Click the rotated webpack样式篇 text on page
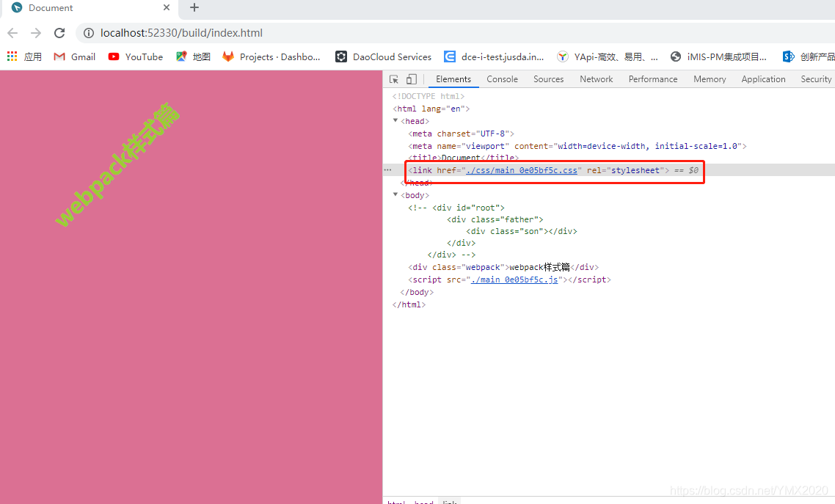The image size is (835, 504). 117,165
